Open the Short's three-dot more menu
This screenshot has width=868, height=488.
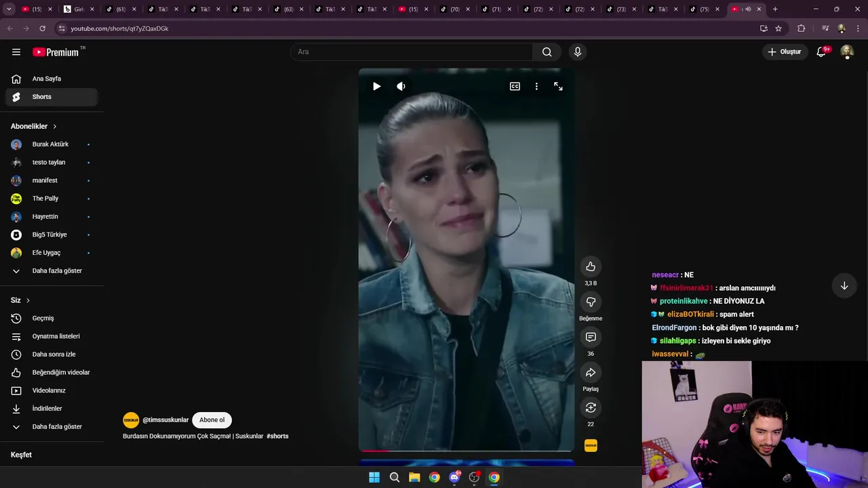536,86
